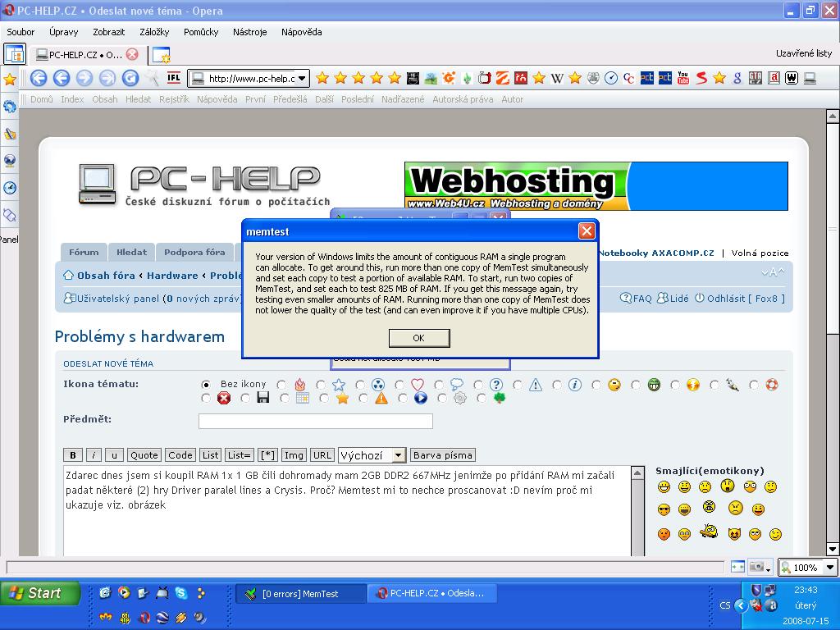Select the question mark topic icon radio
840x630 pixels.
(478, 385)
